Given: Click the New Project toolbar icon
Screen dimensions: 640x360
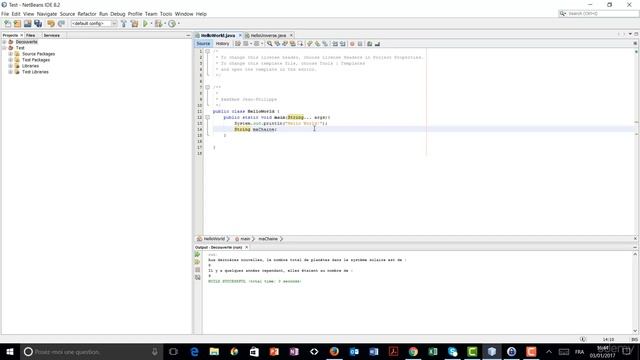Looking at the screenshot, I should pyautogui.click(x=18, y=24).
